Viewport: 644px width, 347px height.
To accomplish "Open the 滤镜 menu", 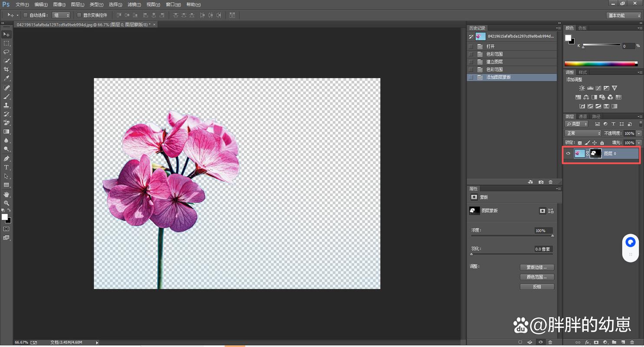I will pos(134,4).
